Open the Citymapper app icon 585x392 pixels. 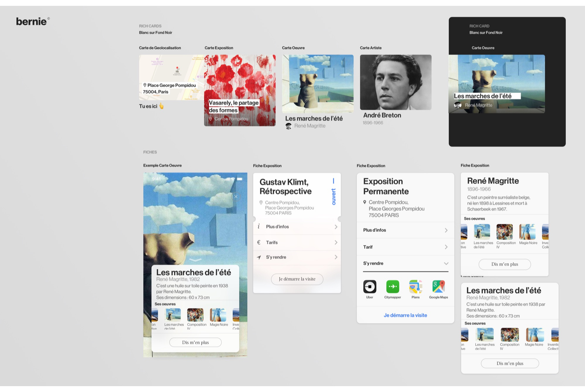point(393,287)
